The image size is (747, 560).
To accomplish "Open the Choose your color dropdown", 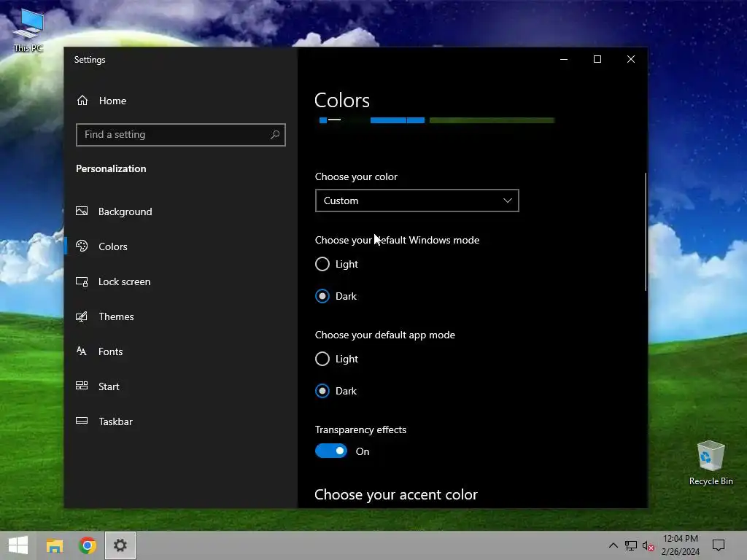I will [417, 201].
